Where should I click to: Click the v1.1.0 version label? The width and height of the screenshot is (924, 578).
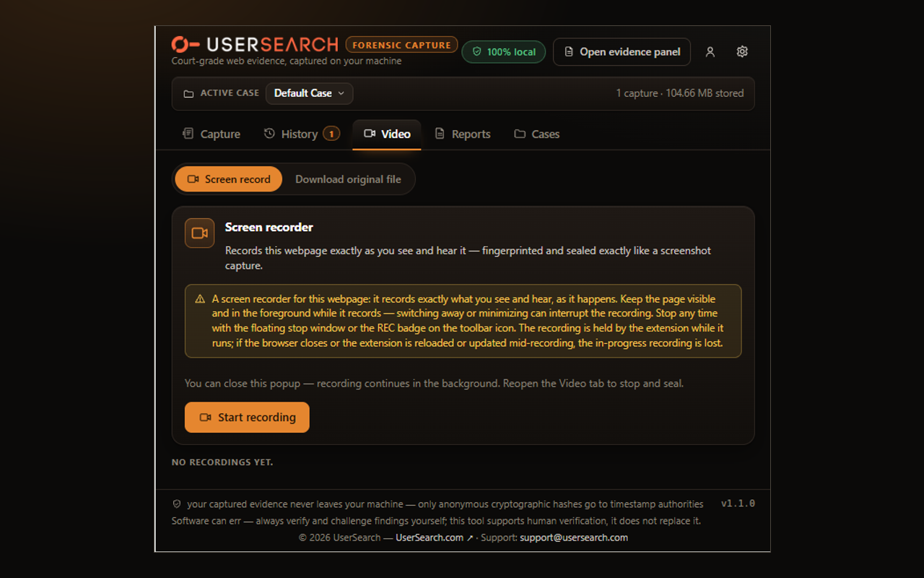(738, 504)
